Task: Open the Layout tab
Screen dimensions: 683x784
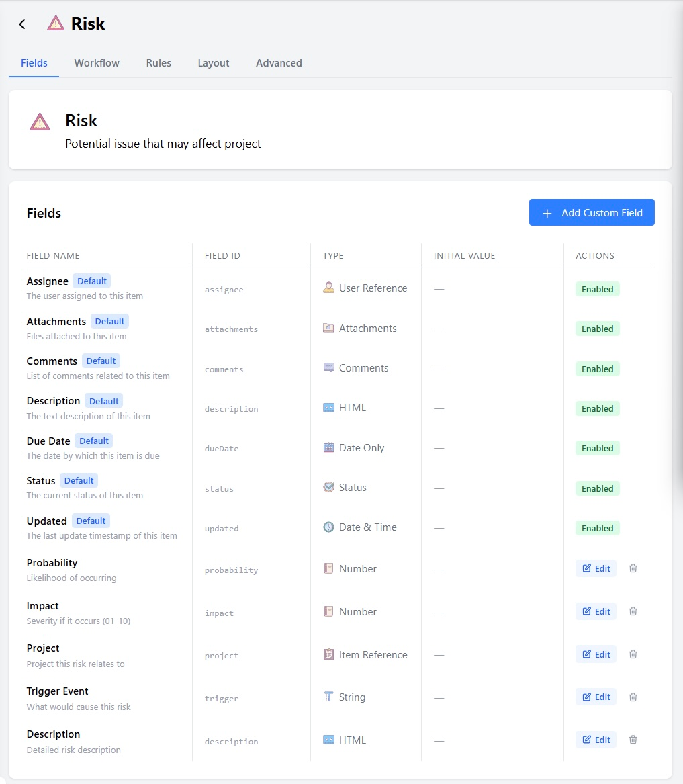Action: click(214, 63)
